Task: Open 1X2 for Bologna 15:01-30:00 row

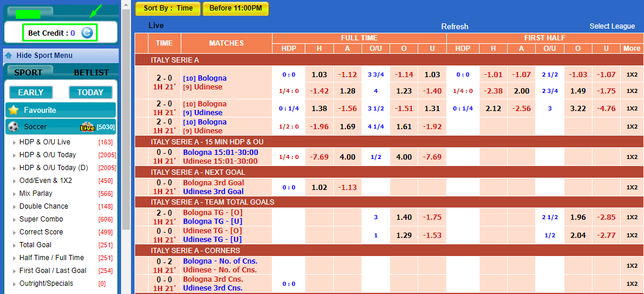Action: coord(632,157)
